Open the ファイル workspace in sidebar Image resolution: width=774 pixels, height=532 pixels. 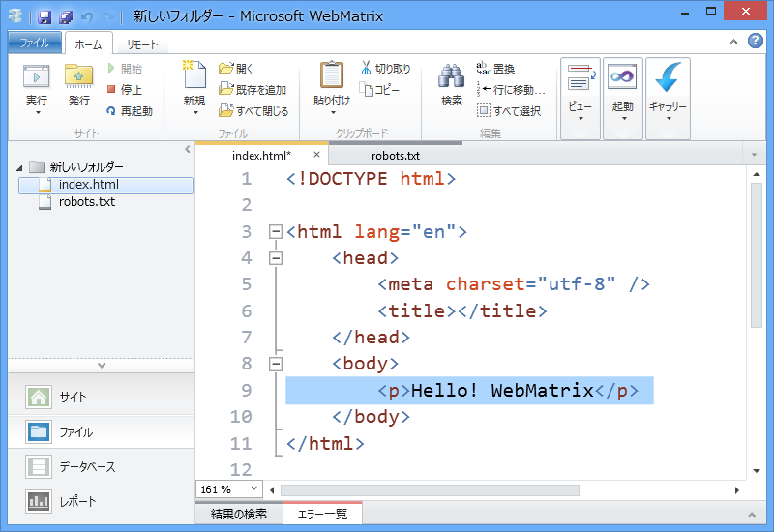click(x=102, y=431)
